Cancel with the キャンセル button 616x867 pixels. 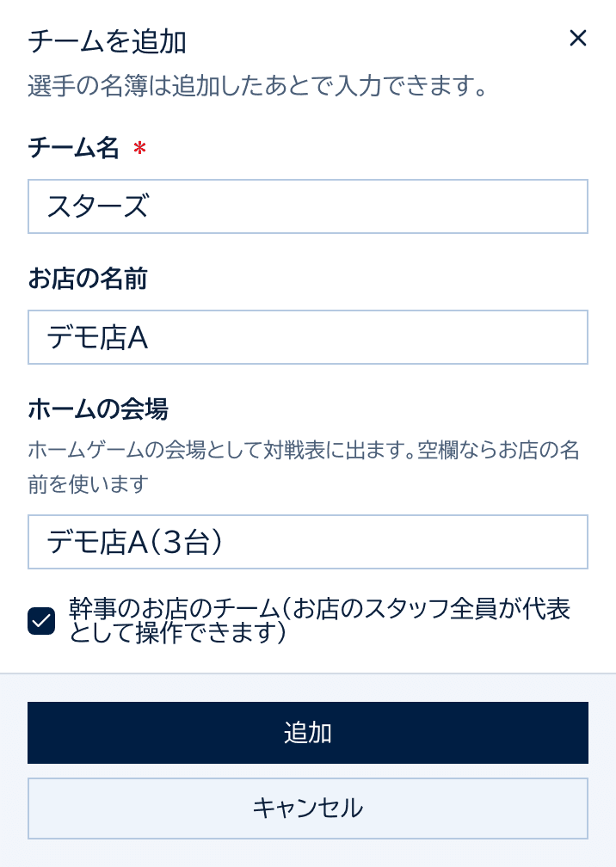pyautogui.click(x=308, y=809)
